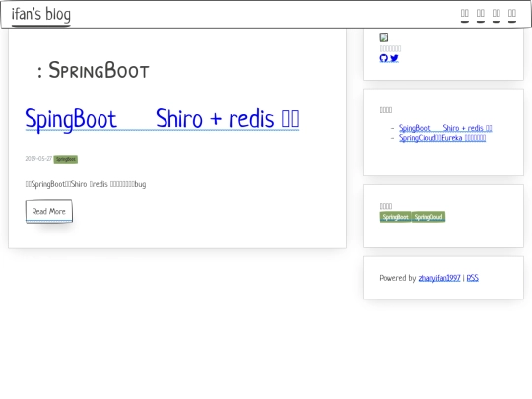This screenshot has height=399, width=532.
Task: Open the large SpingBoot Shiro + redis post title
Action: (x=163, y=119)
